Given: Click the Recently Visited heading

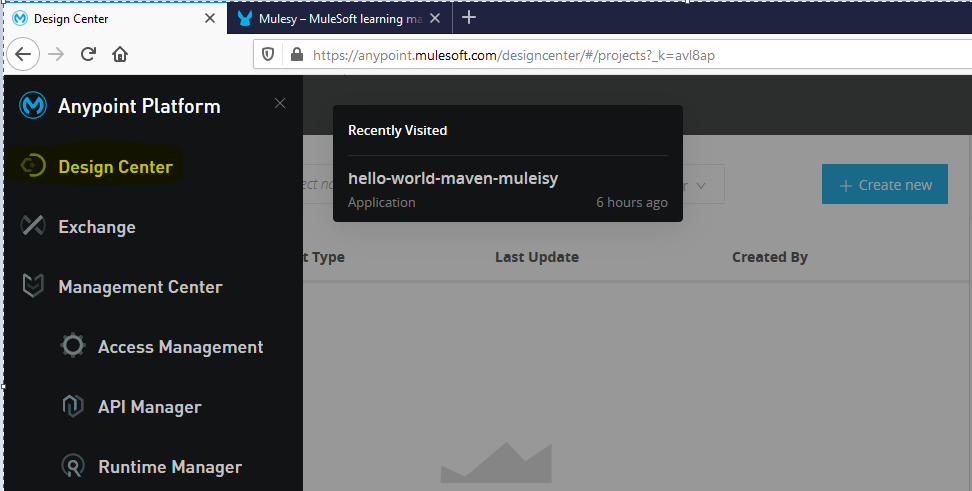Looking at the screenshot, I should click(397, 131).
